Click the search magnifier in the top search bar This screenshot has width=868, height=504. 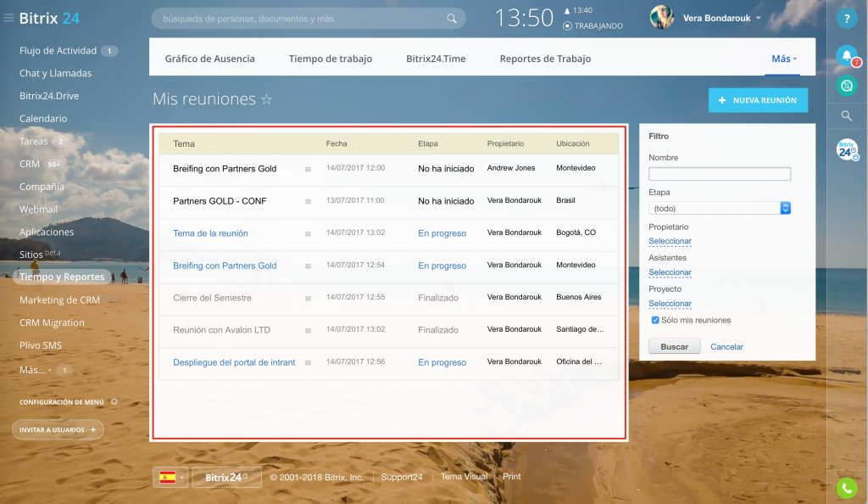click(452, 19)
